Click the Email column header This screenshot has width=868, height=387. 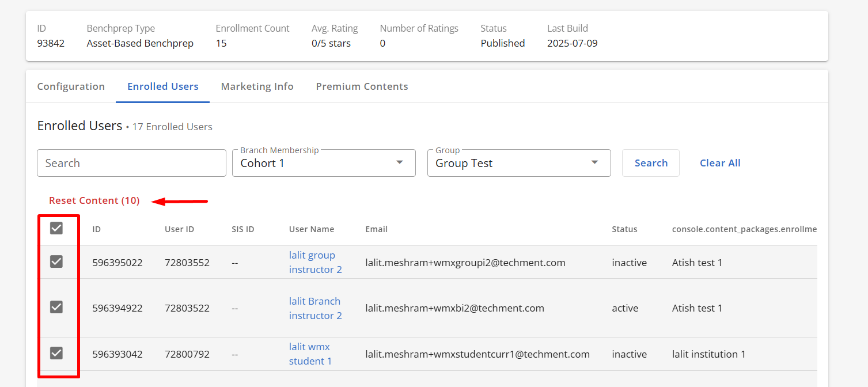tap(376, 229)
